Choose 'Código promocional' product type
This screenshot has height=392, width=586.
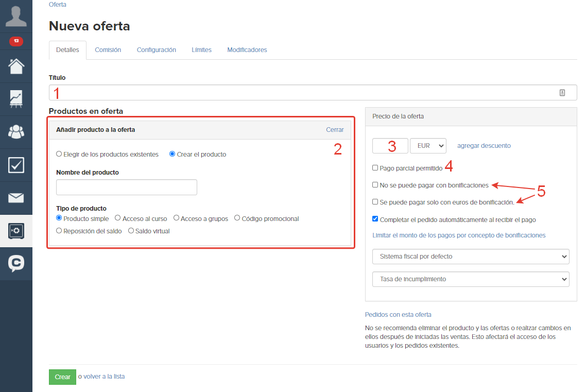[237, 218]
